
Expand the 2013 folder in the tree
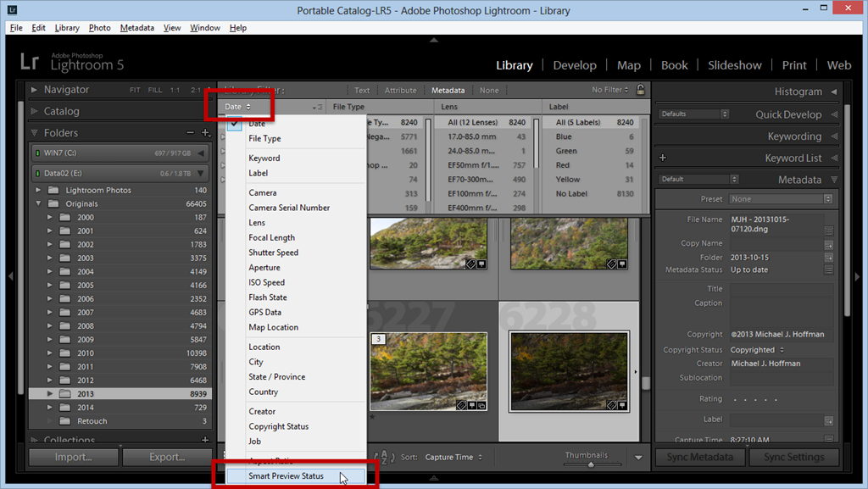(50, 394)
